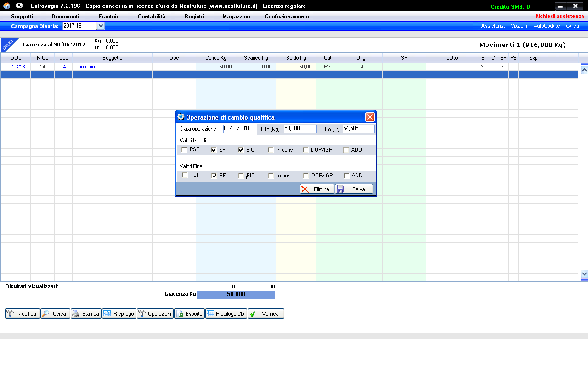Untick initial EF checkbox
Screen dimensions: 588x387
point(214,150)
